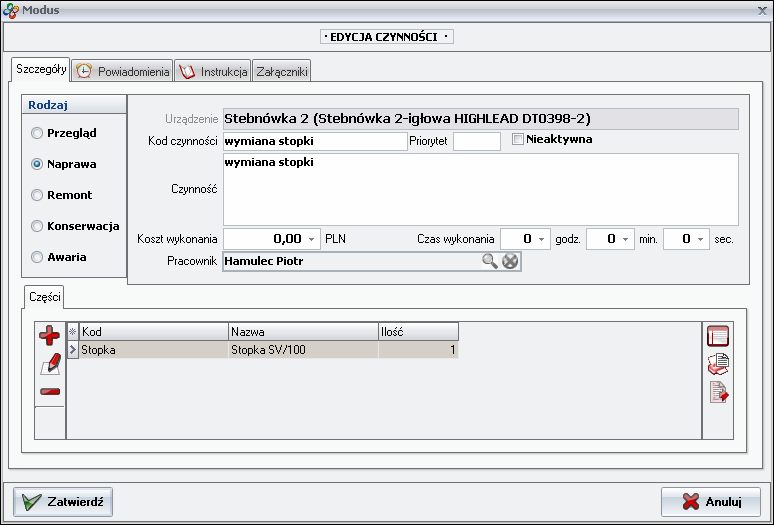
Task: Expand the min. minutes dropdown
Action: [625, 239]
